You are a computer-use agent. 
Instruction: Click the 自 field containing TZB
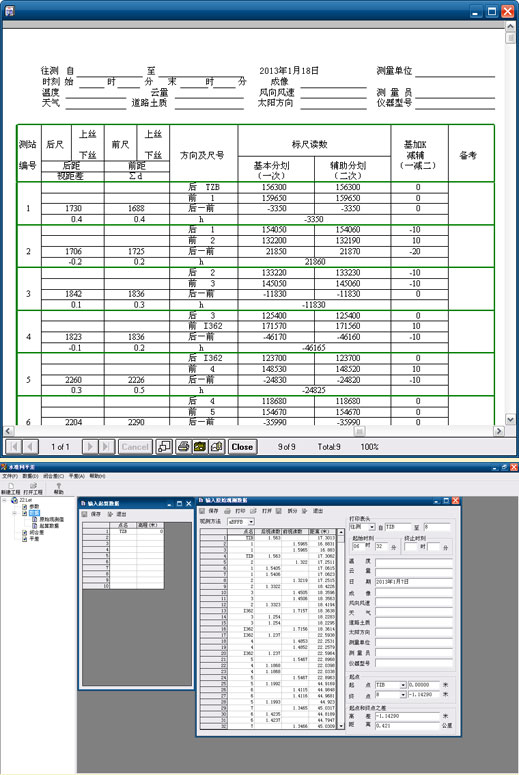pos(398,527)
